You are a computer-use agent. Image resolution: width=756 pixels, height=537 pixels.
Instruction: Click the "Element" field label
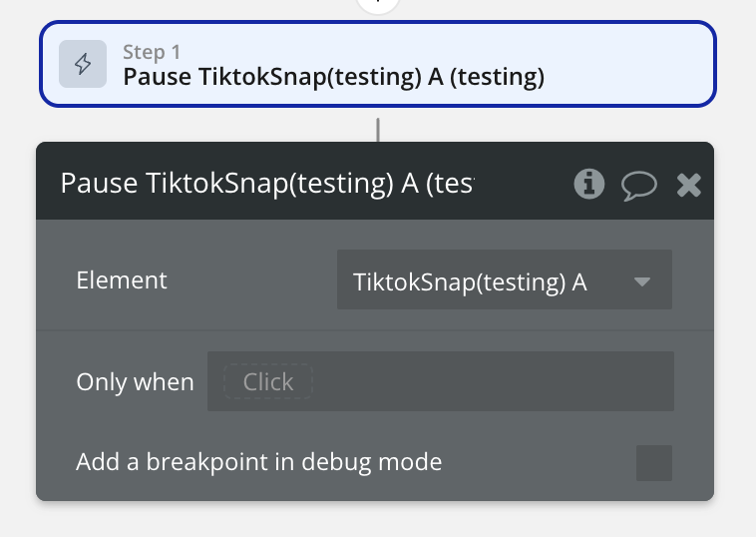coord(122,280)
